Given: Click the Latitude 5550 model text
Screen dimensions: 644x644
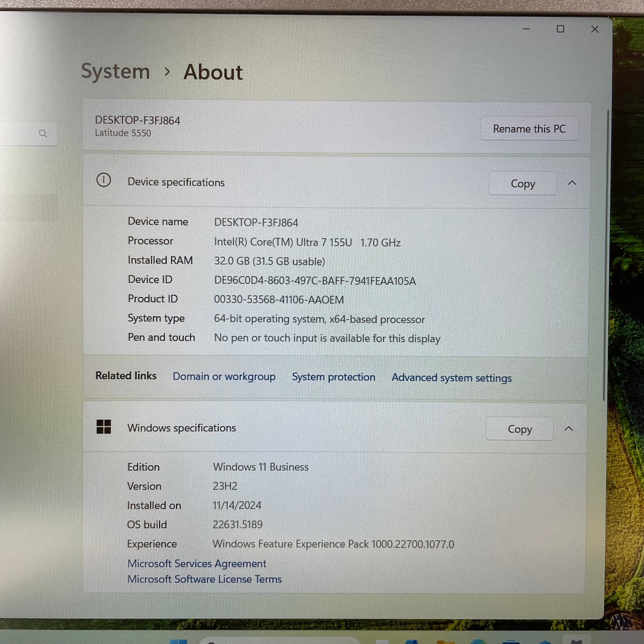Looking at the screenshot, I should tap(123, 133).
